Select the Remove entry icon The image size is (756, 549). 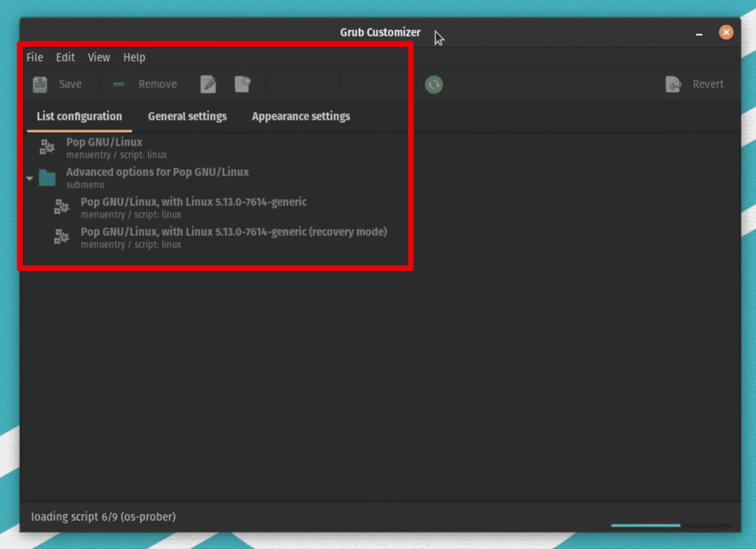tap(118, 84)
